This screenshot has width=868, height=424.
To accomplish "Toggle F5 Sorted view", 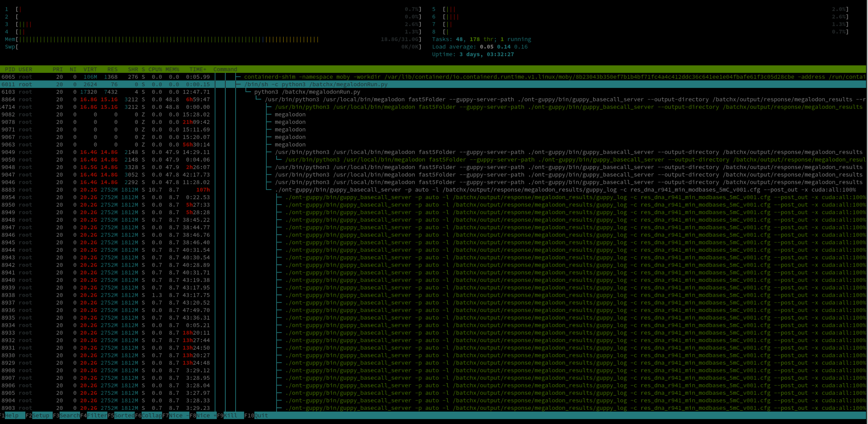I will tap(124, 416).
